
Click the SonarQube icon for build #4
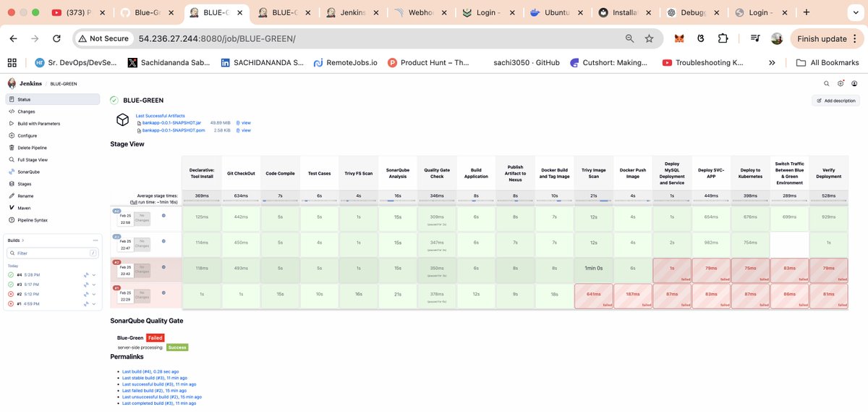coord(85,275)
